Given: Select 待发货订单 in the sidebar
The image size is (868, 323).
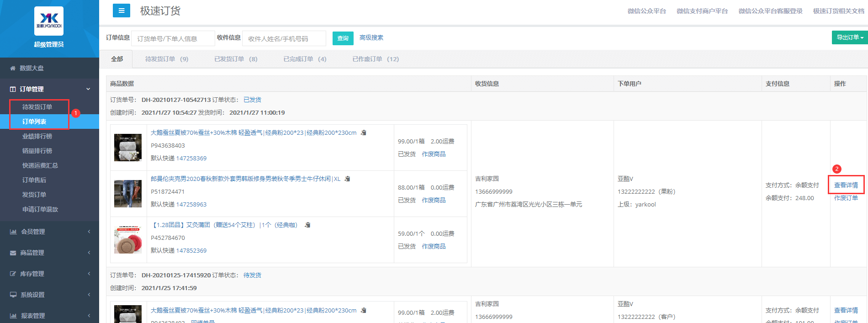Looking at the screenshot, I should pos(37,107).
